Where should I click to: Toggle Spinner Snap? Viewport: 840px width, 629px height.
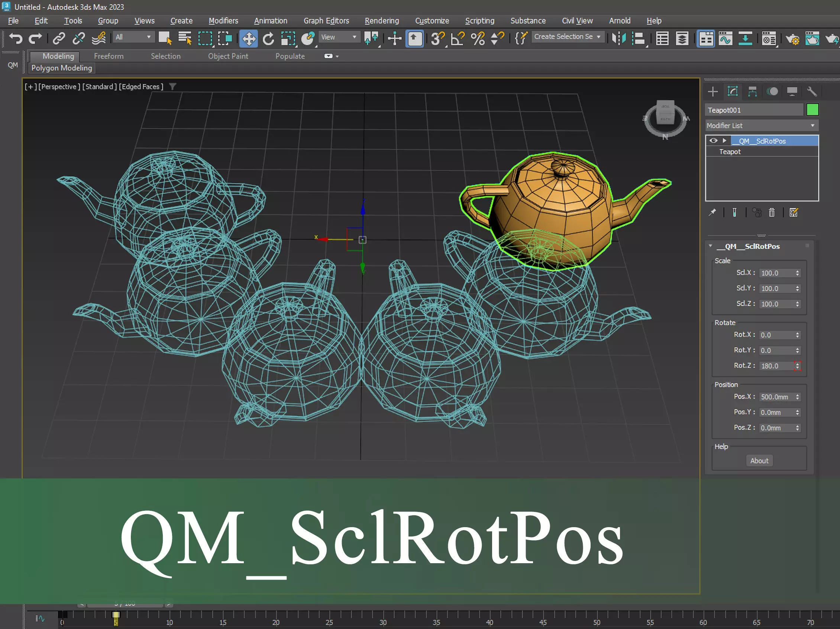point(497,38)
